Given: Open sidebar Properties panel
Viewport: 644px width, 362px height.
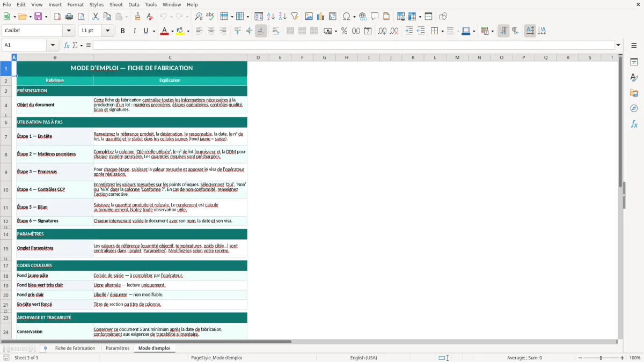Looking at the screenshot, I should 634,62.
